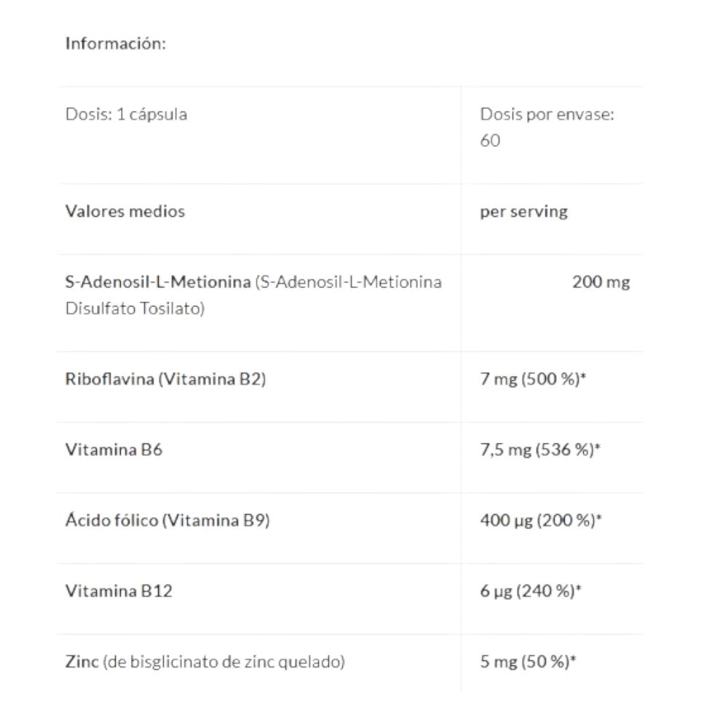728x728 pixels.
Task: Select the '7,5 mg (536 %)*' value
Action: 540,450
